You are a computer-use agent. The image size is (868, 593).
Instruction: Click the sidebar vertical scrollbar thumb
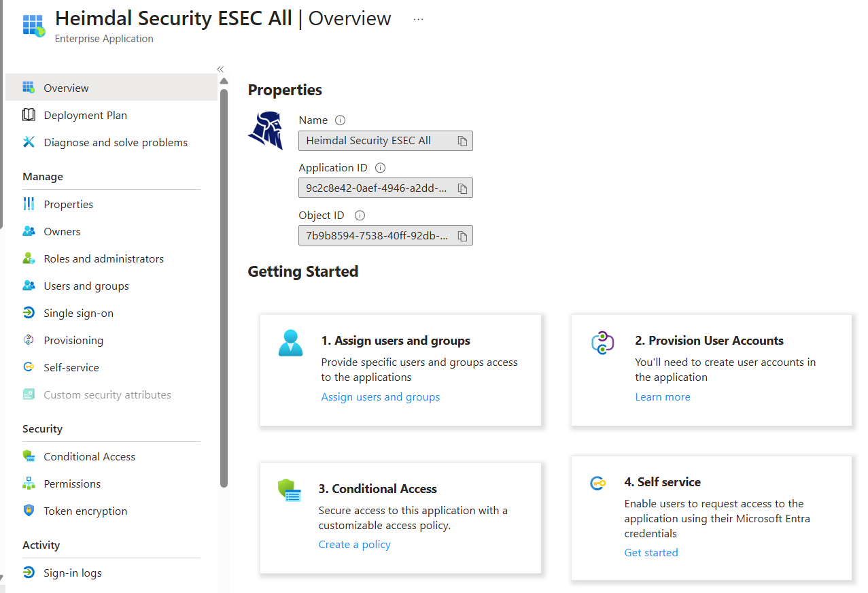click(224, 288)
